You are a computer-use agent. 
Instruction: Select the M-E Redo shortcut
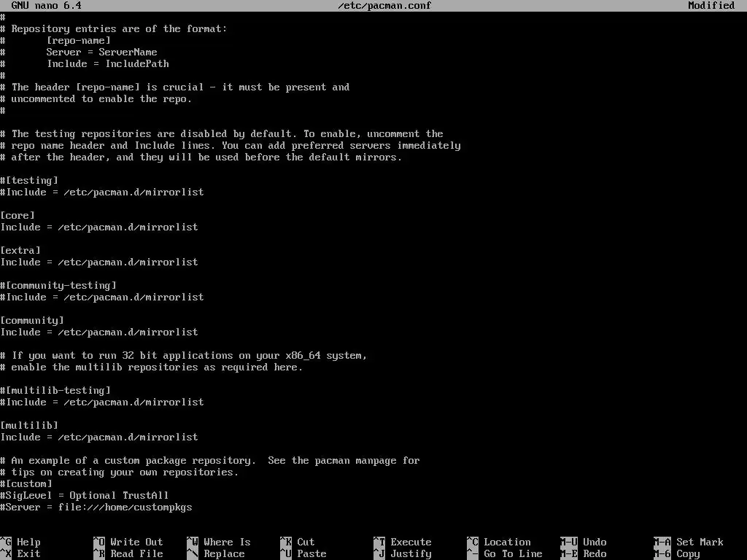pos(584,554)
